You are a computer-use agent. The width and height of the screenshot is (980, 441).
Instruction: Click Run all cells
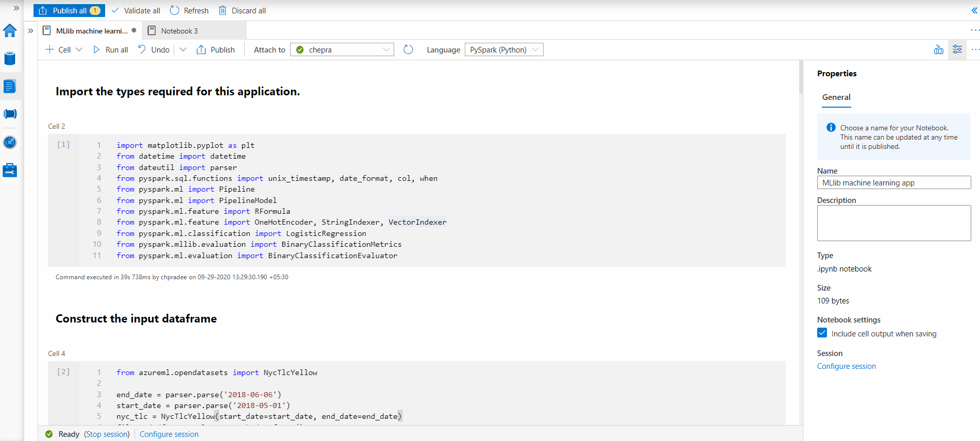tap(110, 50)
